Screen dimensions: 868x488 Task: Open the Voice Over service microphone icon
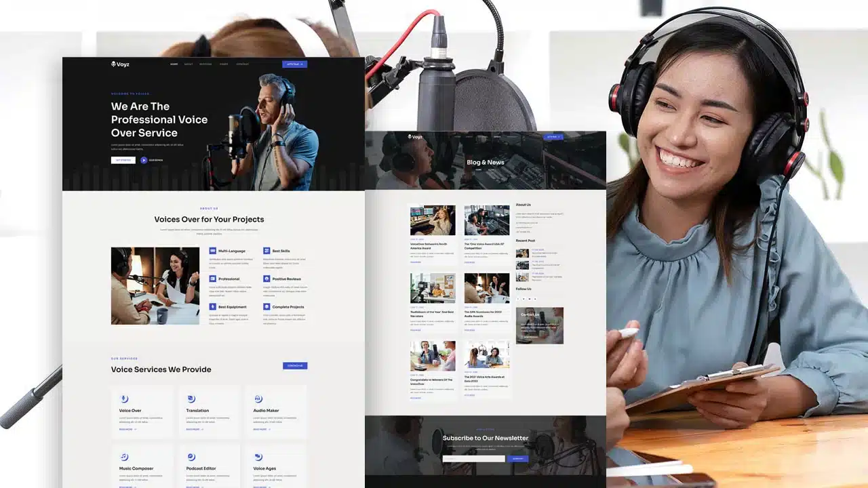tap(124, 399)
